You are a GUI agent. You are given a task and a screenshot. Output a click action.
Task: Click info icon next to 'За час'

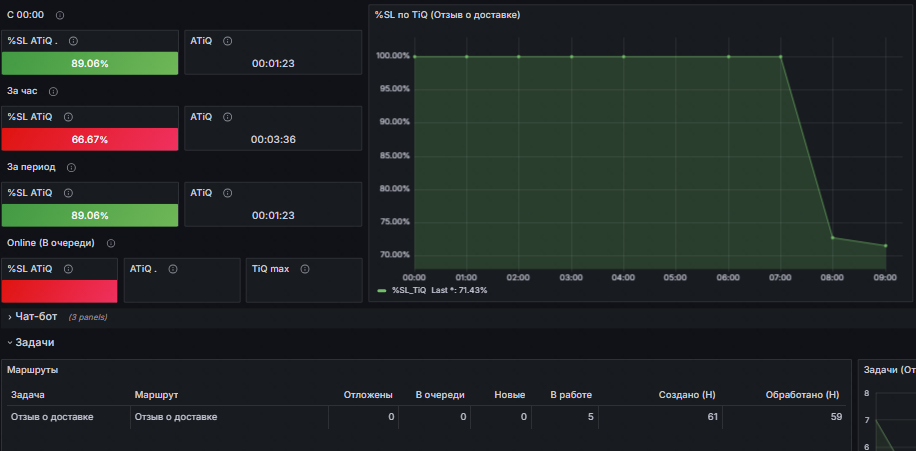pyautogui.click(x=54, y=92)
